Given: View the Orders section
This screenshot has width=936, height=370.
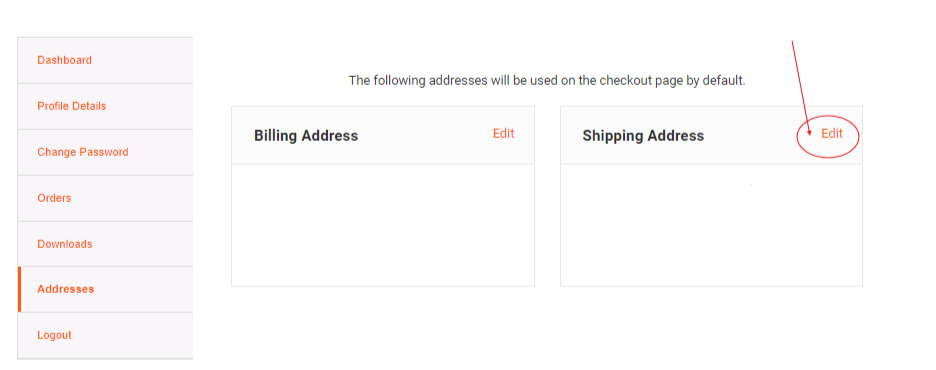Looking at the screenshot, I should click(105, 198).
